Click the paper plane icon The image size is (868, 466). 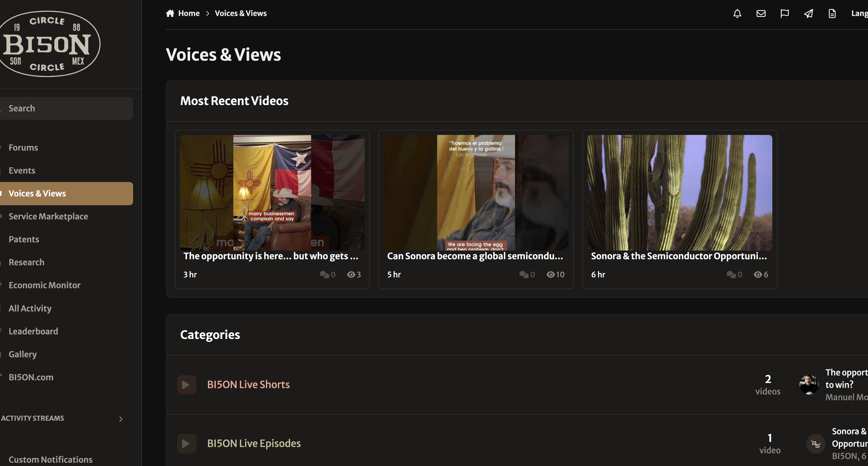(808, 14)
